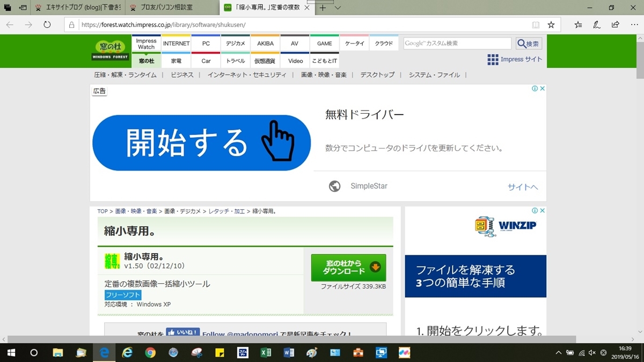
Task: Open the こどもとIT menu item
Action: (x=325, y=61)
